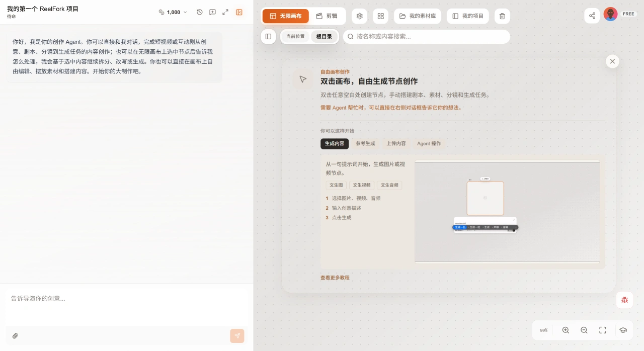Open the user avatar profile

point(611,14)
